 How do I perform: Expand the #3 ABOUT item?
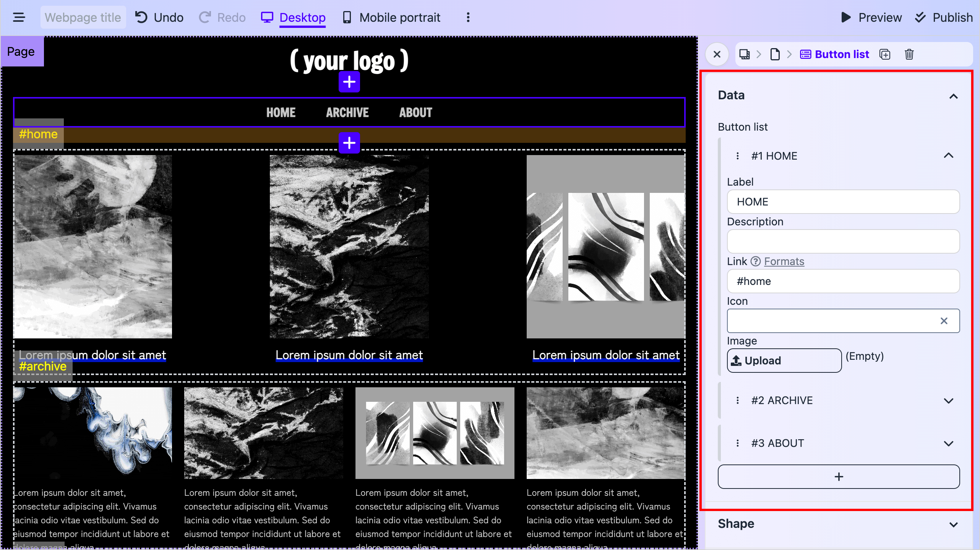[948, 443]
